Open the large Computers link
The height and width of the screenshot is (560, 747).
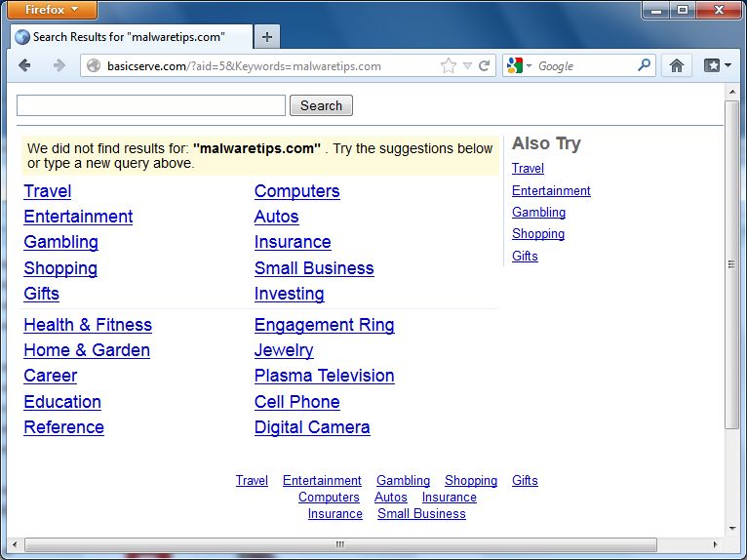tap(297, 191)
